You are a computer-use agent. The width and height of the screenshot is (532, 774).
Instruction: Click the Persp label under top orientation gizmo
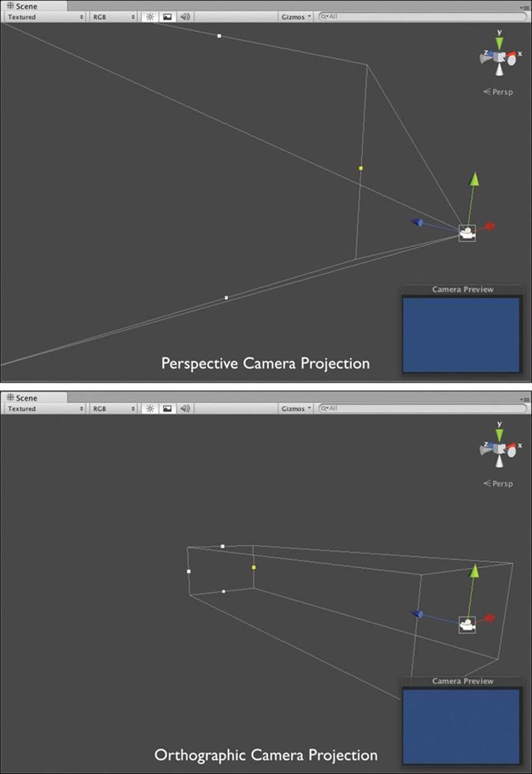[x=499, y=92]
